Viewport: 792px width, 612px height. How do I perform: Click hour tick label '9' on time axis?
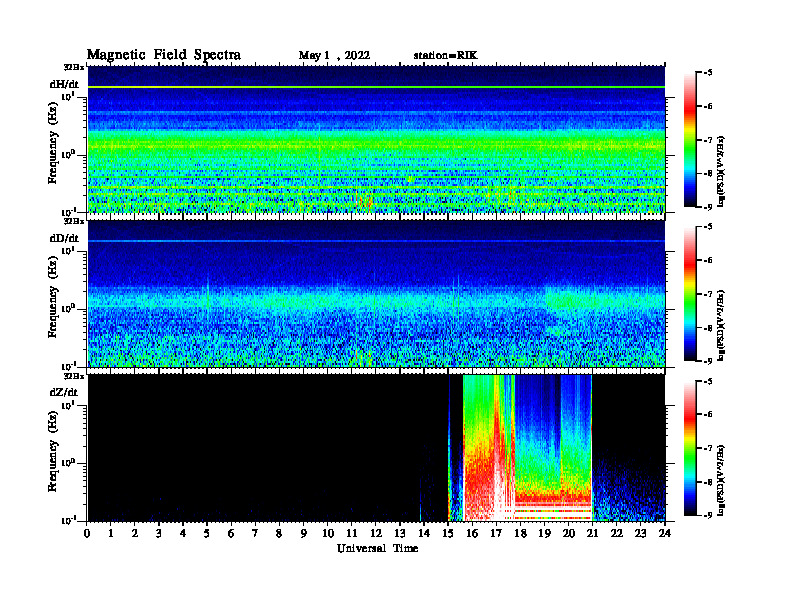click(x=304, y=534)
